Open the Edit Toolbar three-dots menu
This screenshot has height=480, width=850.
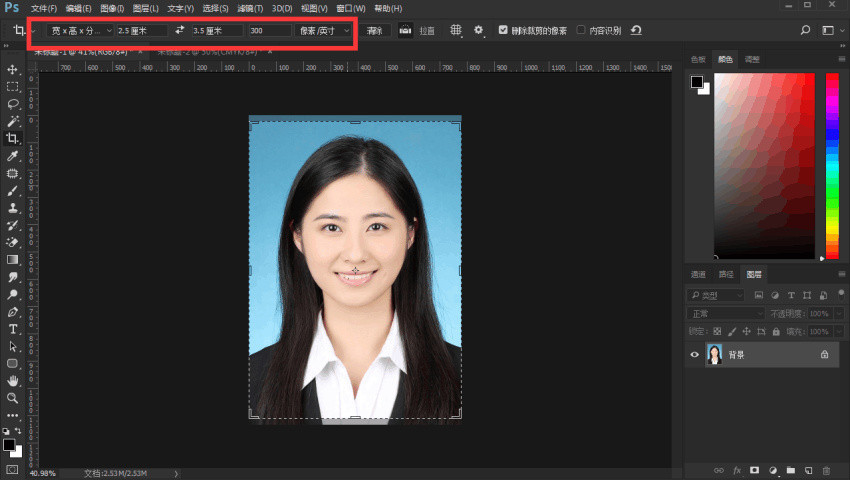pos(12,415)
